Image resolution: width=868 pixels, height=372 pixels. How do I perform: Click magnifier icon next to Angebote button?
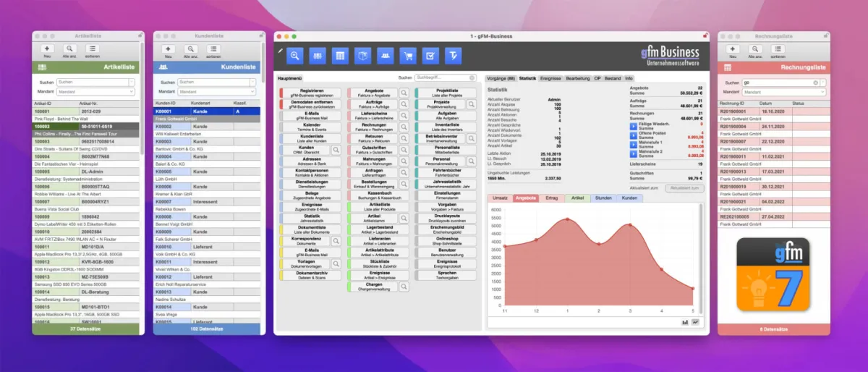pyautogui.click(x=404, y=93)
